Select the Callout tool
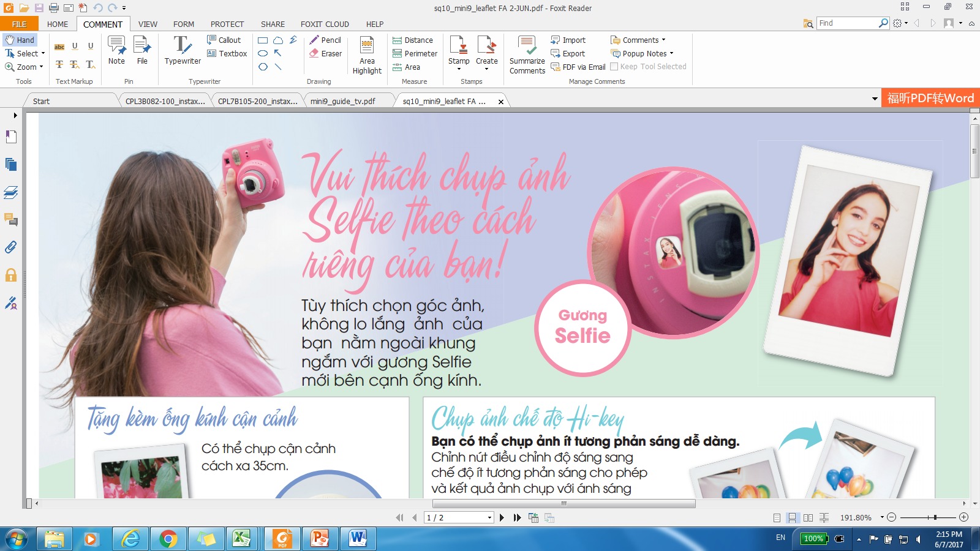 click(x=224, y=40)
